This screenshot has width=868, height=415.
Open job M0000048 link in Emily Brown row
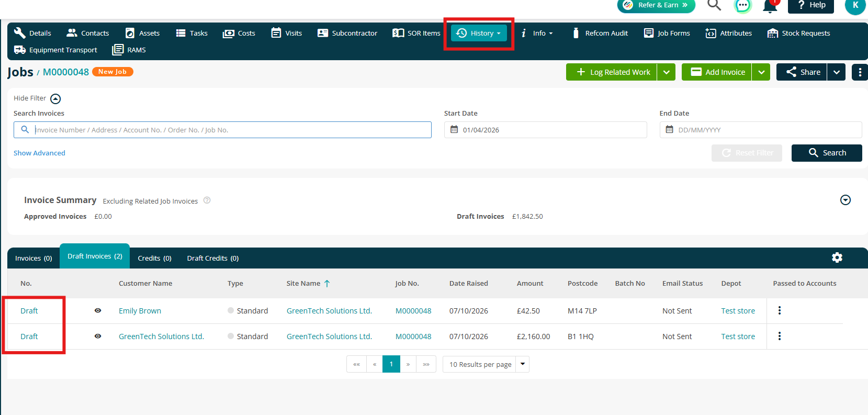pyautogui.click(x=413, y=311)
